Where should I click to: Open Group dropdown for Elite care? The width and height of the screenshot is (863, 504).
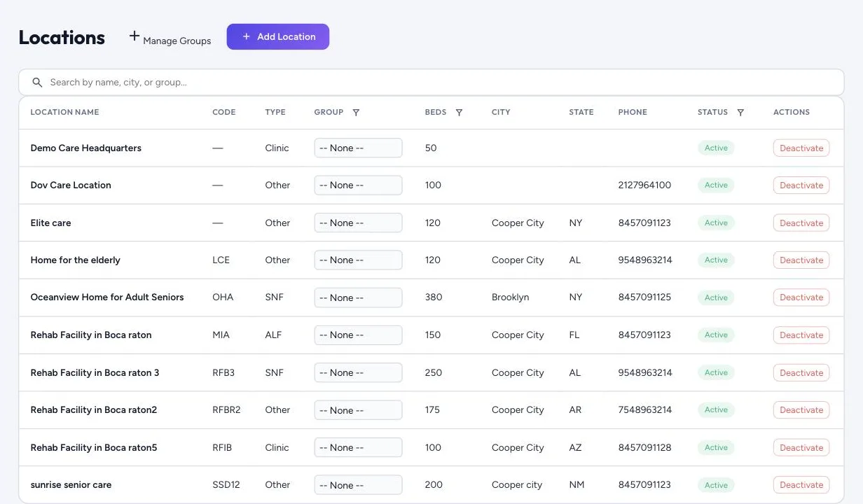[358, 223]
